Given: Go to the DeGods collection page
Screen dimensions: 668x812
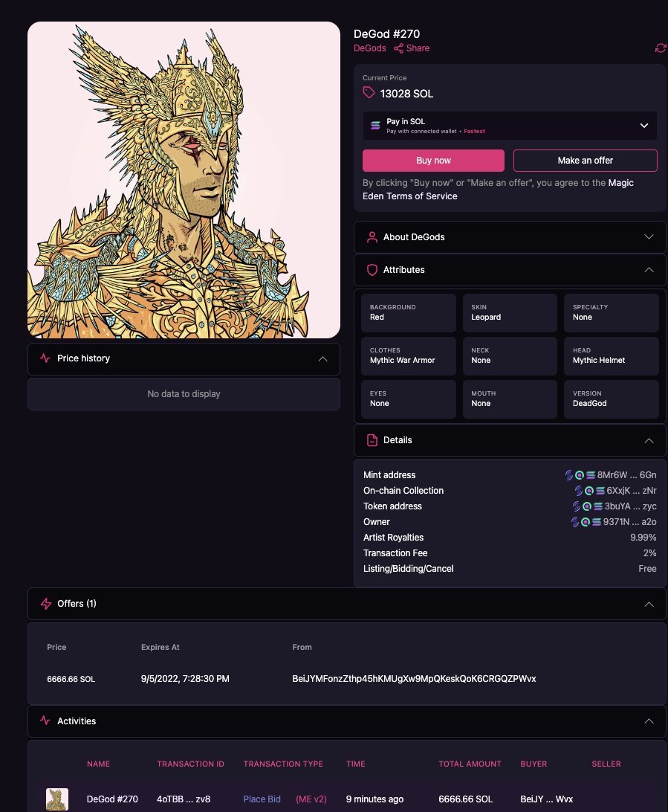Looking at the screenshot, I should pyautogui.click(x=369, y=48).
